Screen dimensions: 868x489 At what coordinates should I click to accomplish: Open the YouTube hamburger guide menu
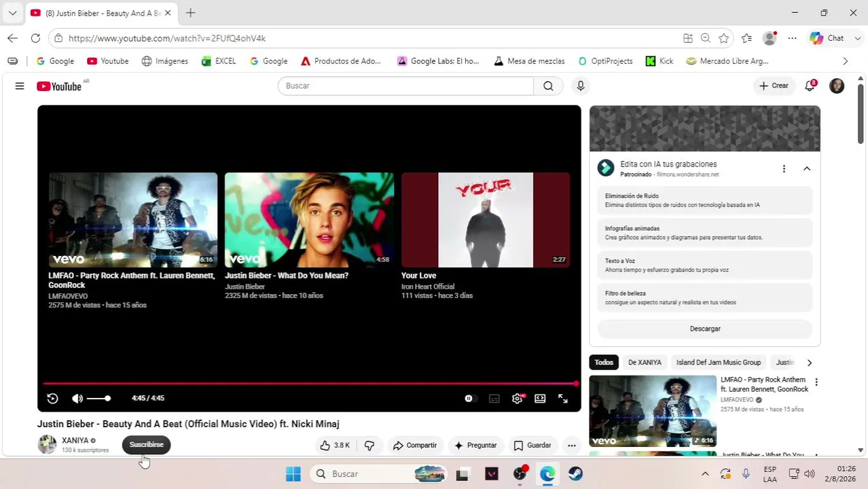tap(20, 86)
